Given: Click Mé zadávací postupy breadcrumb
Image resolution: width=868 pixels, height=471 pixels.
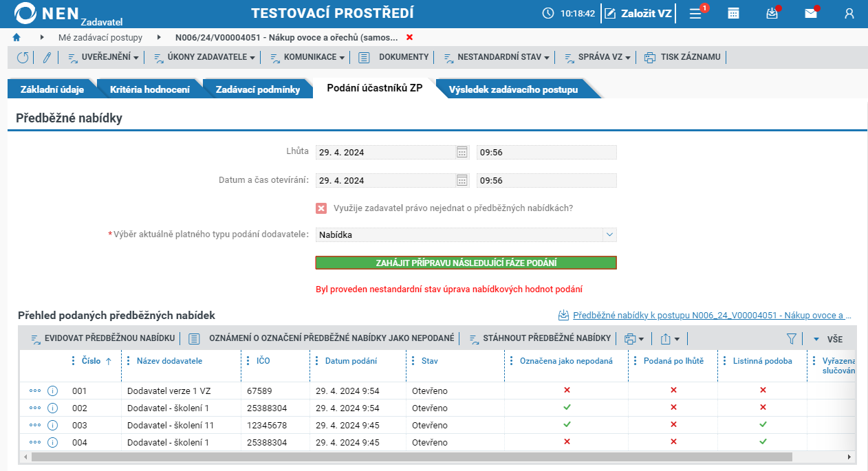Looking at the screenshot, I should [x=100, y=37].
